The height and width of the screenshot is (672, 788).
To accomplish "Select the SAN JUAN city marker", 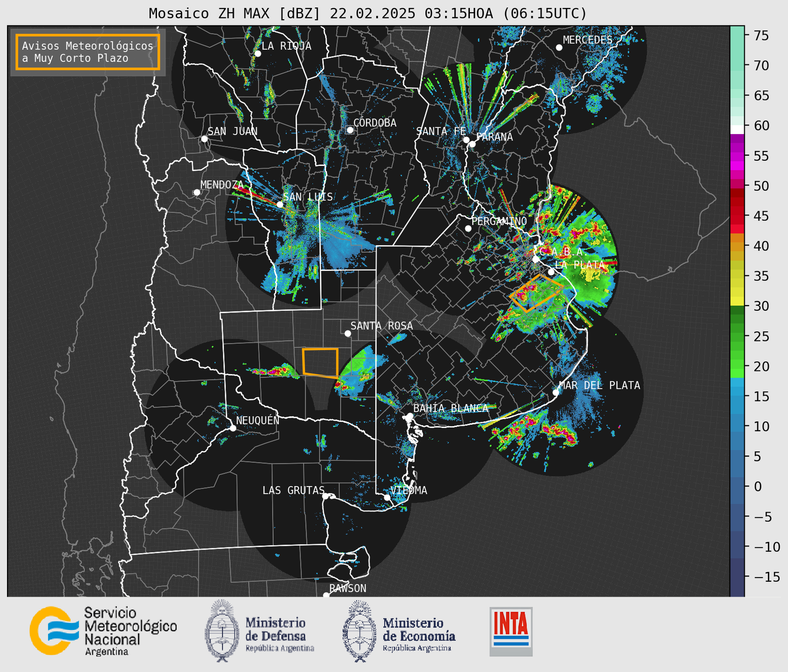I will point(204,139).
